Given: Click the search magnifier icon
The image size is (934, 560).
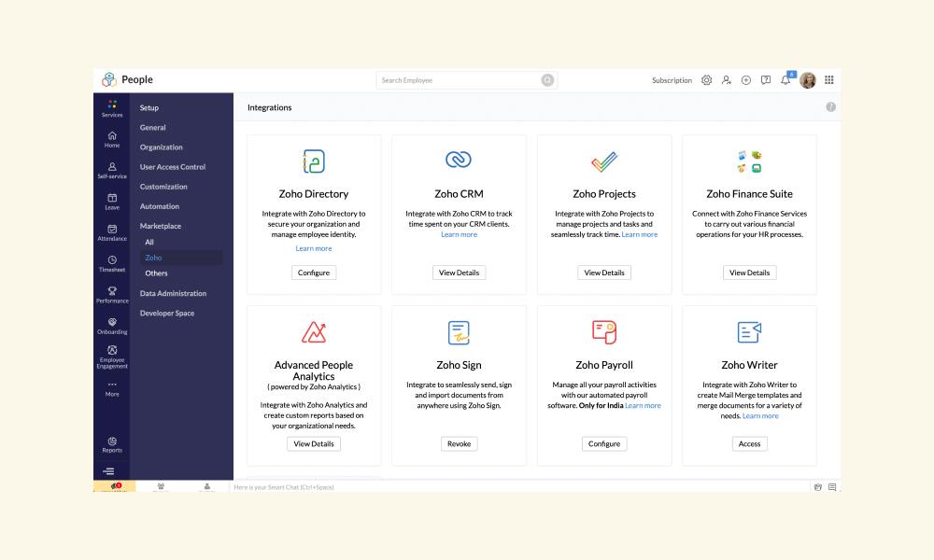Looking at the screenshot, I should [x=546, y=79].
